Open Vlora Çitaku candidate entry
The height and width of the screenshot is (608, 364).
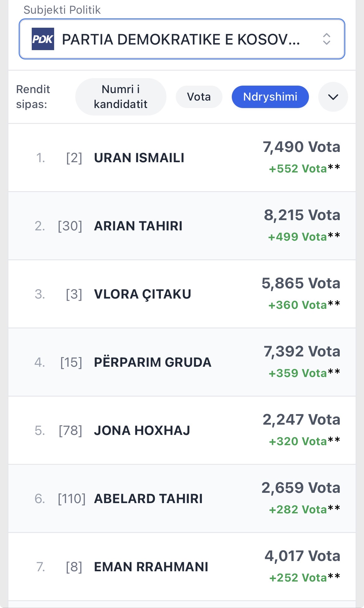[142, 294]
